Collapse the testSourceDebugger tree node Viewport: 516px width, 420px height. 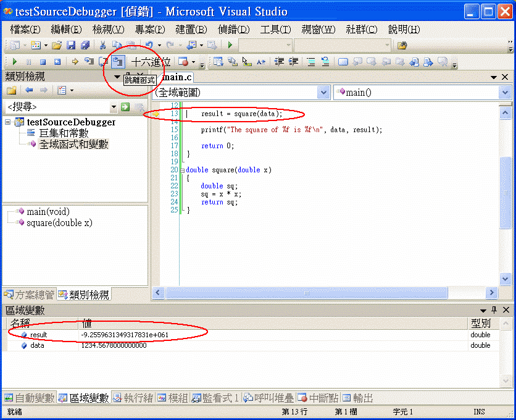(x=7, y=122)
